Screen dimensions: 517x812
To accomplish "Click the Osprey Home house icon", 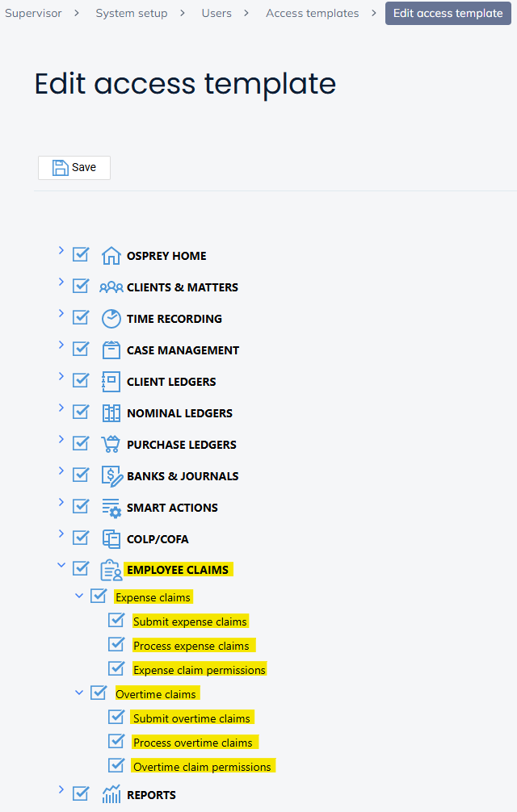I will [x=111, y=256].
